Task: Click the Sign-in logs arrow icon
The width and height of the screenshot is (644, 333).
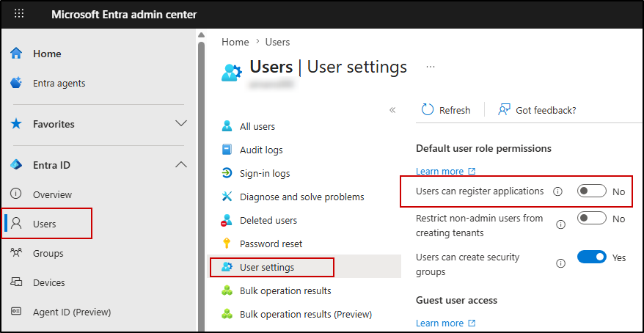Action: coord(227,173)
